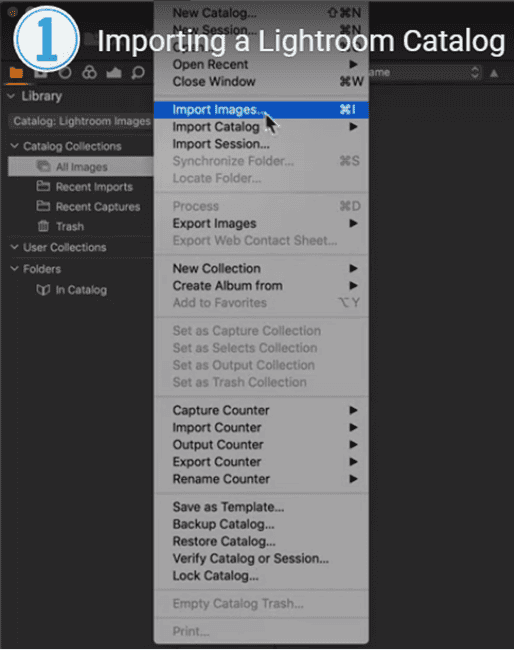The height and width of the screenshot is (650, 514).
Task: Open the Color tool tab three-circles icon
Action: click(89, 73)
